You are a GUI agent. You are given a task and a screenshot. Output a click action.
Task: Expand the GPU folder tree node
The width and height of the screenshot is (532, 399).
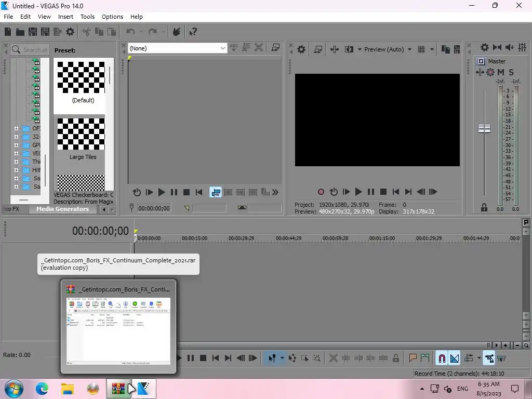click(x=16, y=145)
